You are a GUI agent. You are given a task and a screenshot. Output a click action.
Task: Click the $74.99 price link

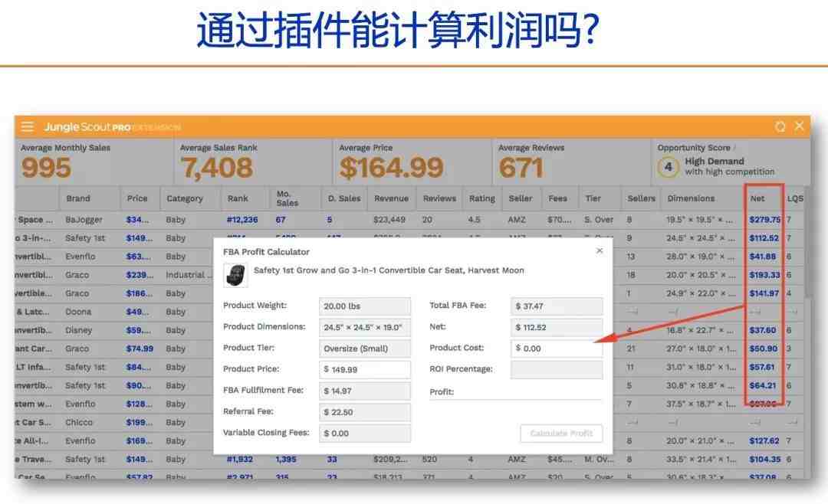[x=140, y=349]
